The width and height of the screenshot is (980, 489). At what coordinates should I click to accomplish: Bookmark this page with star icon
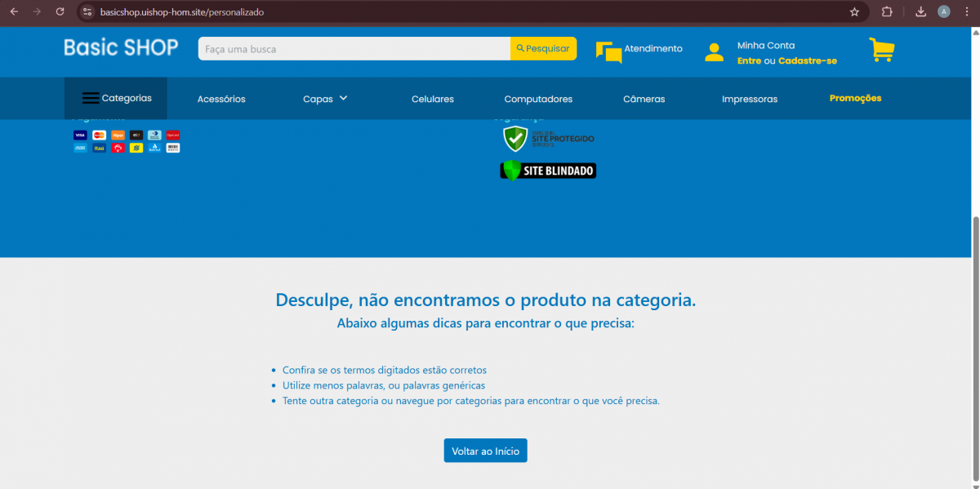click(854, 12)
